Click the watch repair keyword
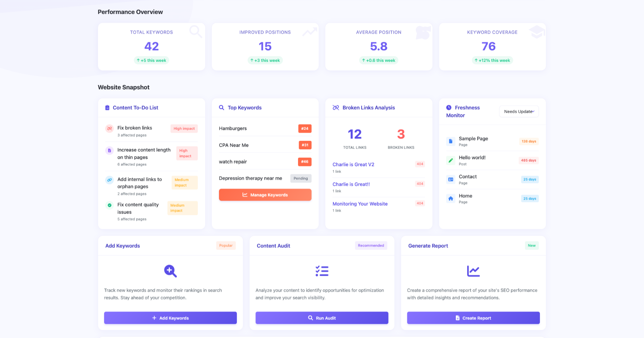Screen dimensions: 644x338 pos(233,161)
